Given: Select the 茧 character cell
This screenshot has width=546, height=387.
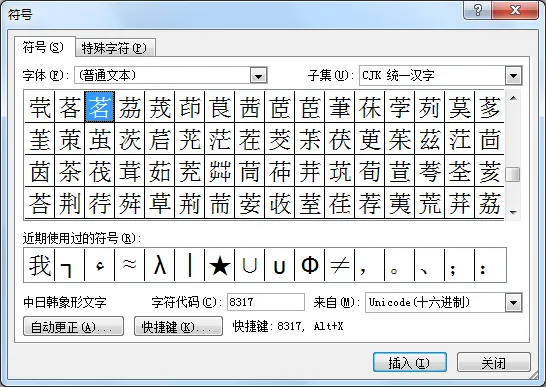Looking at the screenshot, I should [100, 139].
